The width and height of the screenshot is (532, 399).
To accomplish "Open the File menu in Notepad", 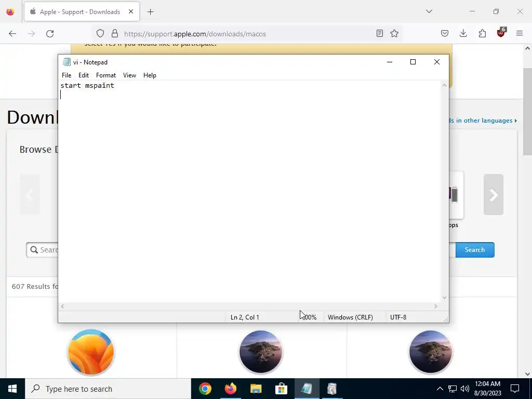I will click(x=66, y=75).
